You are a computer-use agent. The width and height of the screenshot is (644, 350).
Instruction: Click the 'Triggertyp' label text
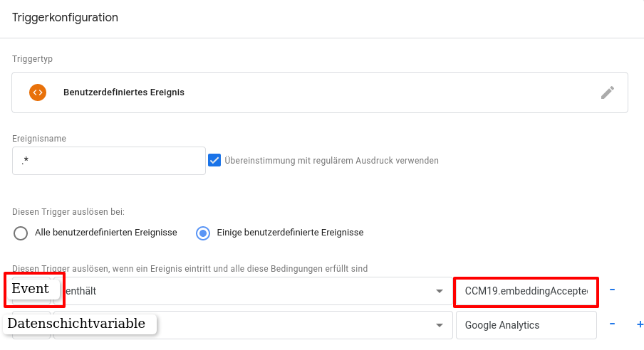coord(32,59)
